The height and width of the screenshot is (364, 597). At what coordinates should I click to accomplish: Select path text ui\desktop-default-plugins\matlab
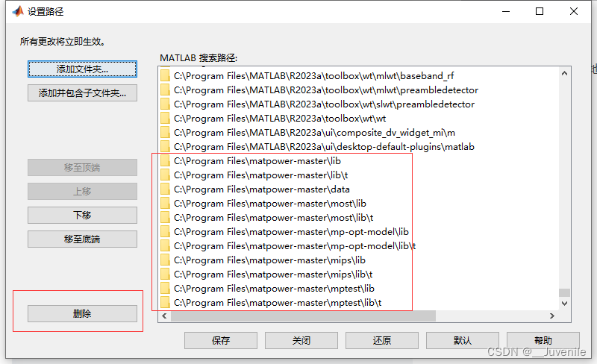(x=324, y=147)
